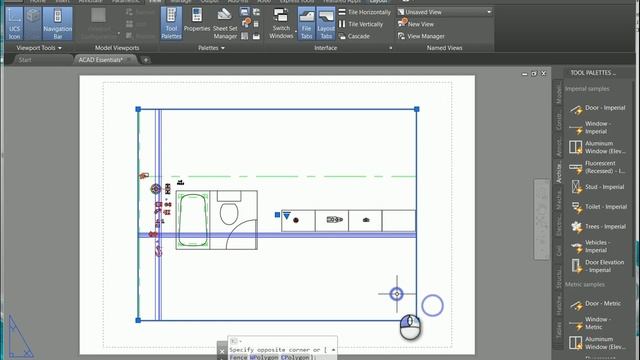Click the orange-badged small icon in Palettes panel
This screenshot has width=640, height=360.
pyautogui.click(x=246, y=23)
